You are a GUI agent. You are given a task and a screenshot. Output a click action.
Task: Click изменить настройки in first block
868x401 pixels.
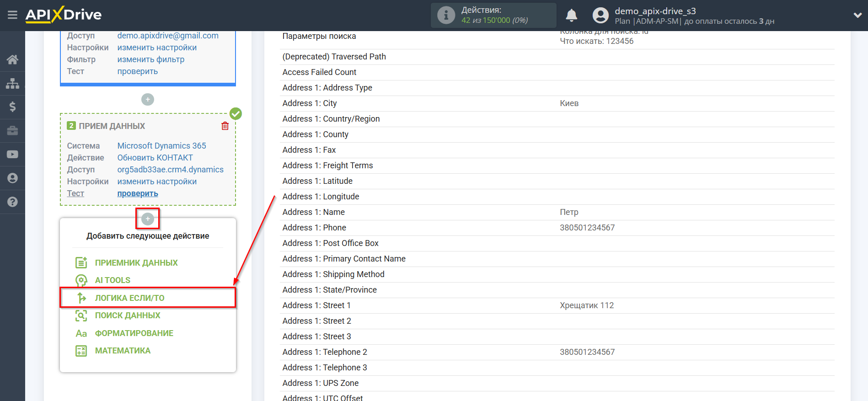coord(157,48)
